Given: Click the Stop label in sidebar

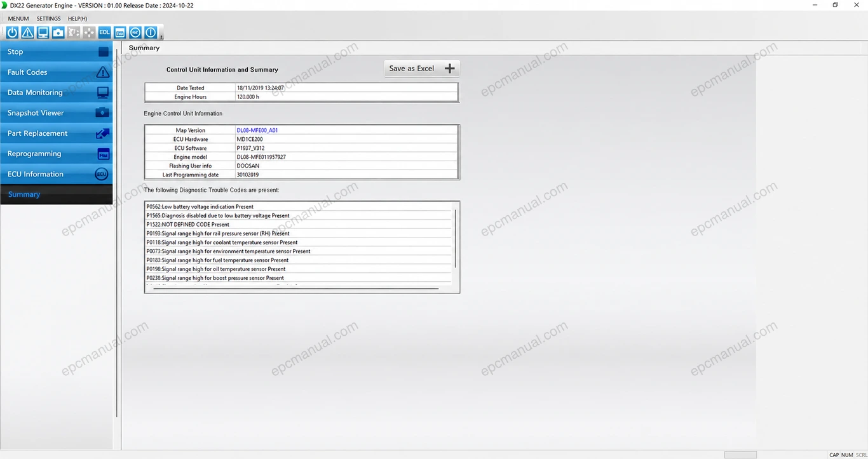Looking at the screenshot, I should pos(15,52).
